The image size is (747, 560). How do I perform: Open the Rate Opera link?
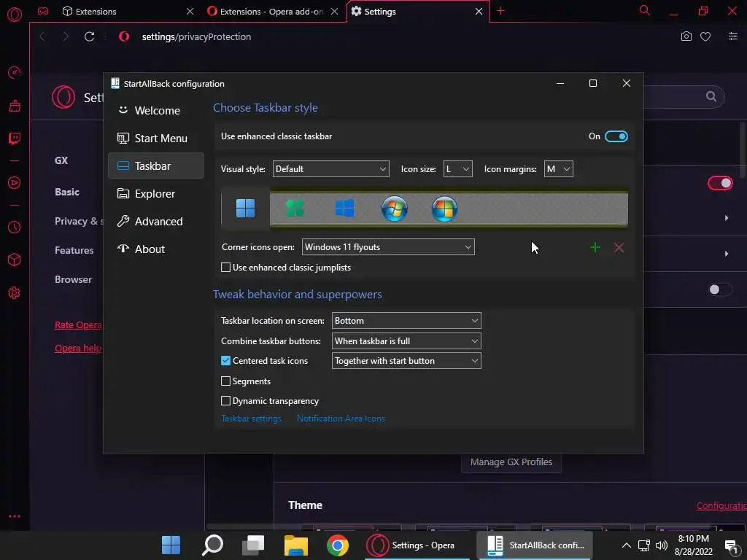79,325
